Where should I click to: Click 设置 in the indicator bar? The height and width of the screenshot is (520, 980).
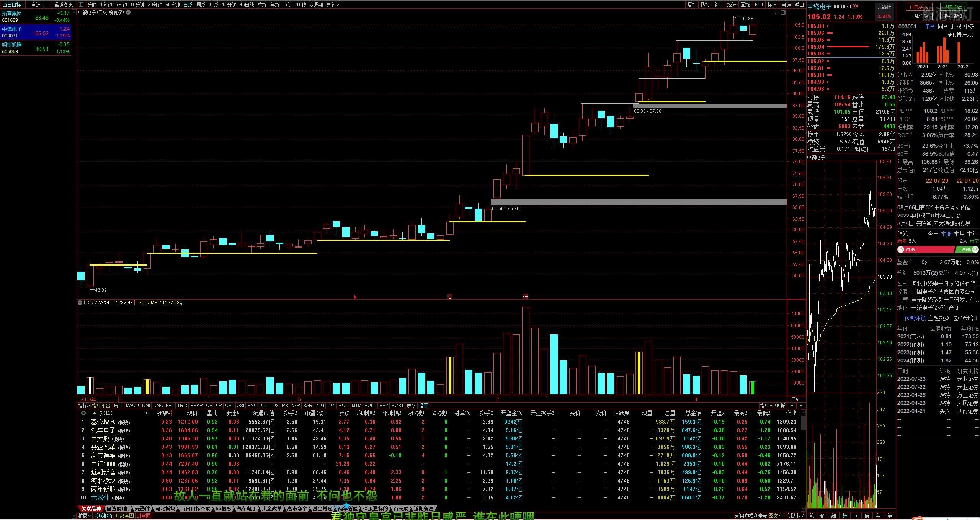[x=423, y=406]
